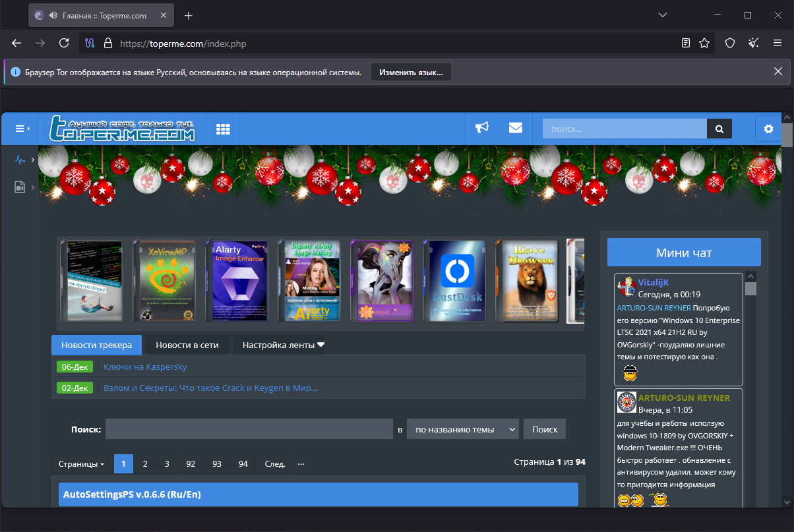Click the Изменить язык button
794x532 pixels.
pos(411,72)
